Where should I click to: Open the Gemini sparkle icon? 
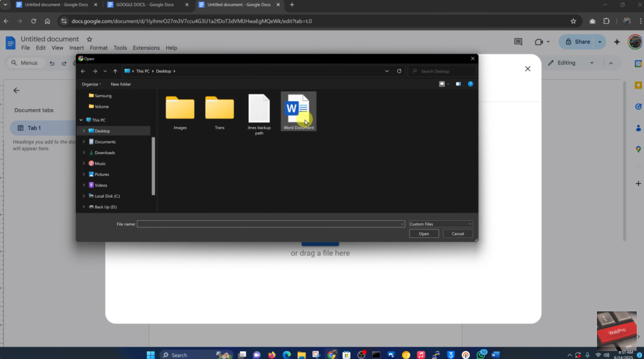[x=617, y=42]
